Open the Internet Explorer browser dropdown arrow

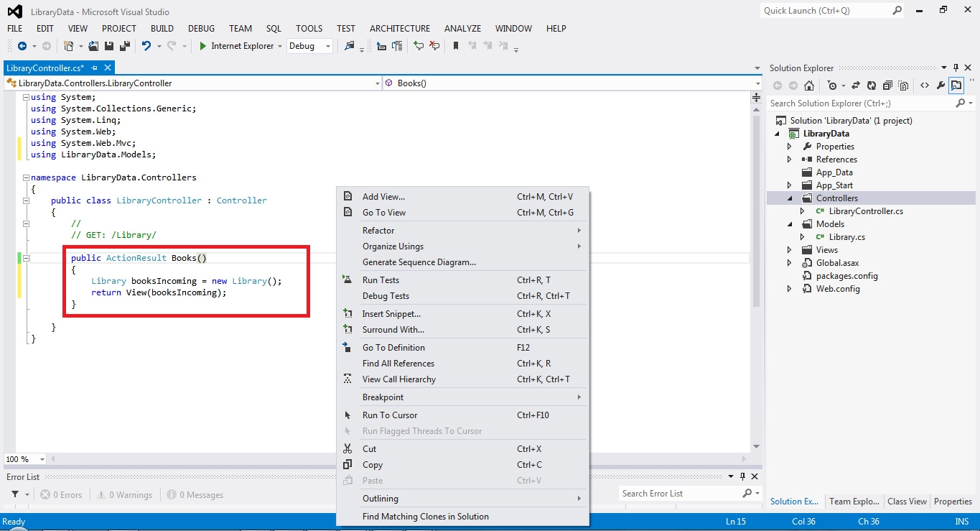click(x=279, y=46)
